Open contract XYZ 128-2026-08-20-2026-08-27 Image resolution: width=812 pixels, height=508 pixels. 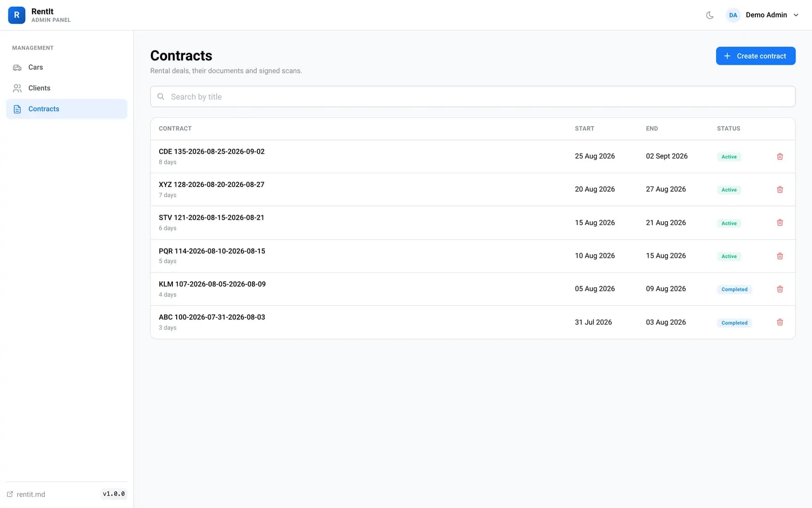[x=211, y=185]
